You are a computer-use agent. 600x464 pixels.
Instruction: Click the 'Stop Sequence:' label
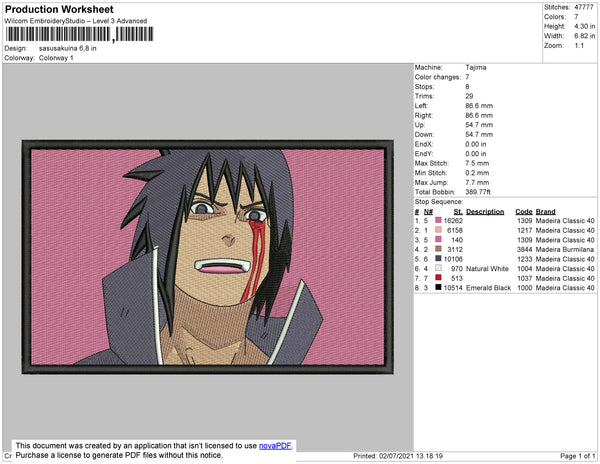pos(439,202)
